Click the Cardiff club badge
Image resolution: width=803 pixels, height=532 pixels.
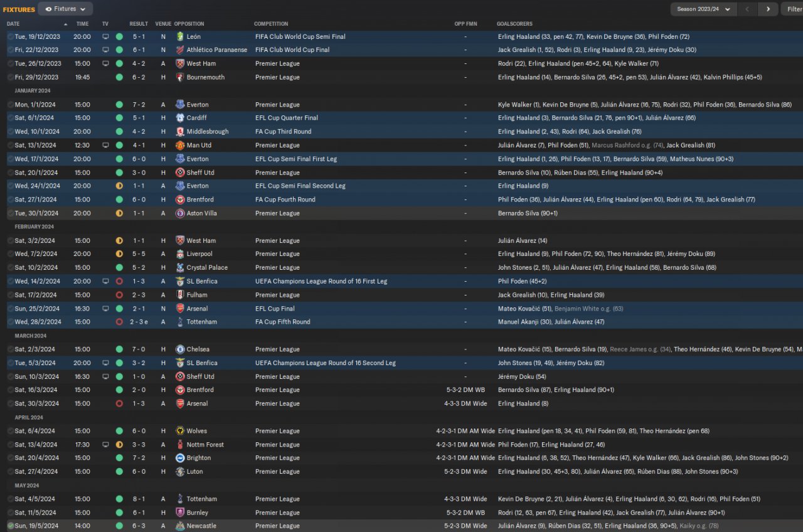pos(180,118)
